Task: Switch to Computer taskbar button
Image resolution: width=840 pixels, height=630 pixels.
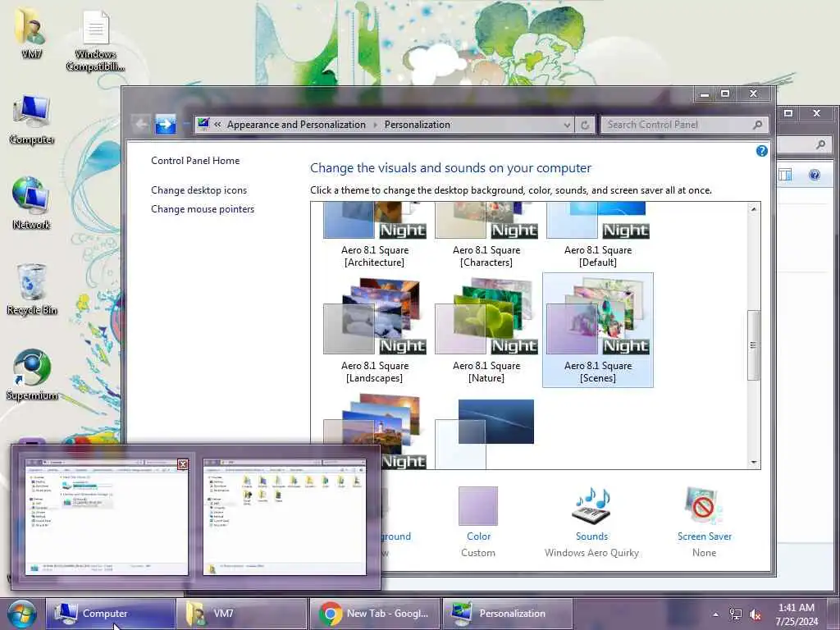Action: [x=111, y=614]
